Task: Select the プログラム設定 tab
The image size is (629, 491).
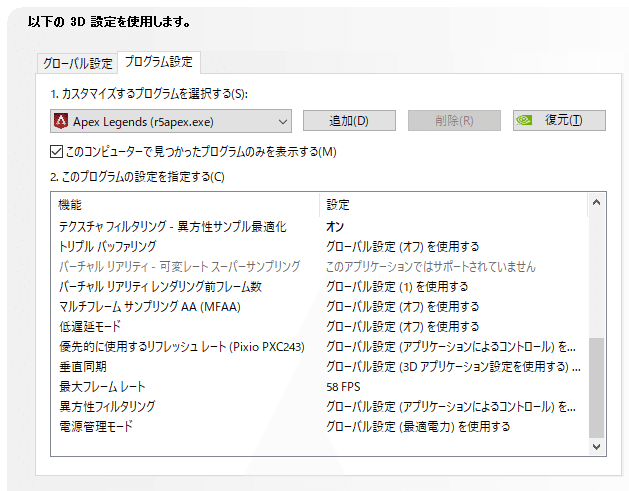Action: tap(159, 62)
